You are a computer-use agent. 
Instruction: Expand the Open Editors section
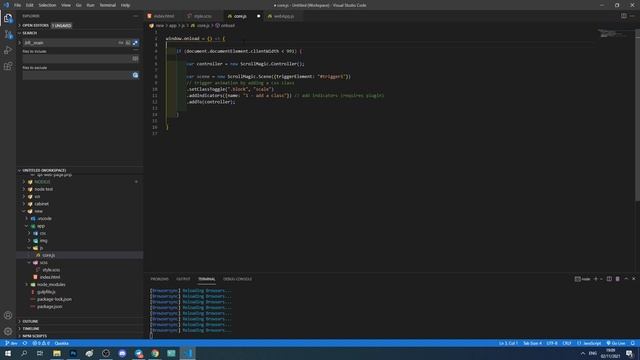35,25
